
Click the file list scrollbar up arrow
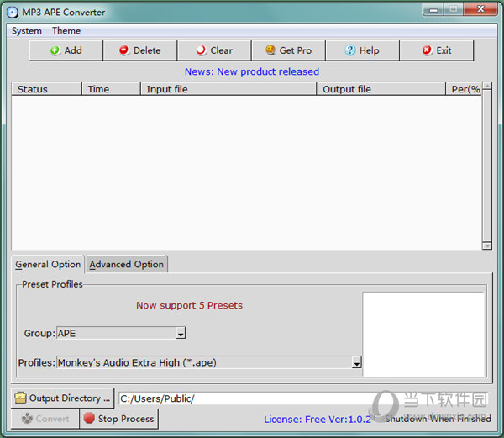tap(487, 87)
